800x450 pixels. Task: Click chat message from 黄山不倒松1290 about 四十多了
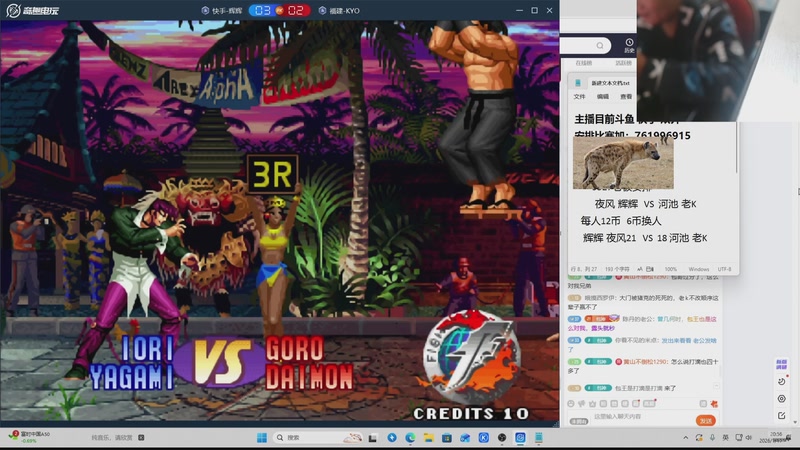(643, 366)
